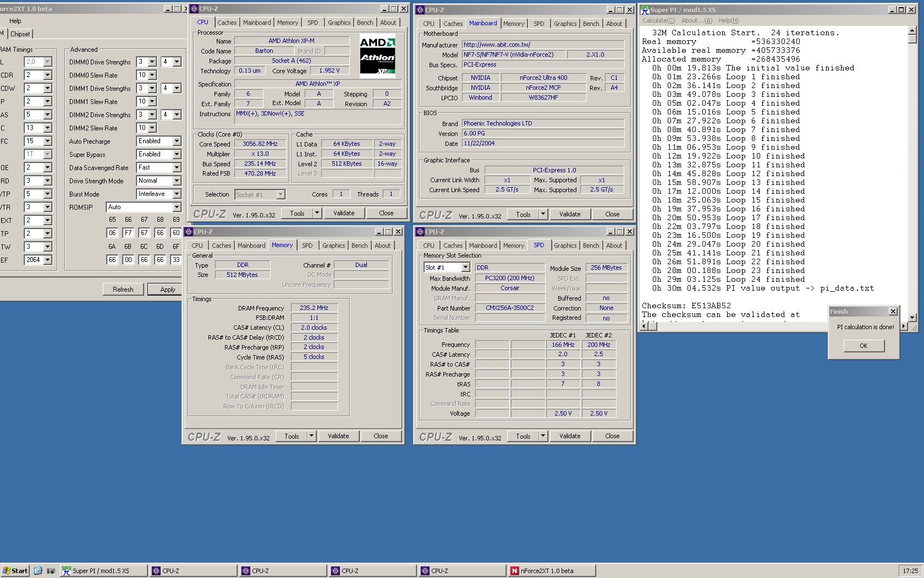Click the abit.com.tw manufacturer field

[x=543, y=45]
